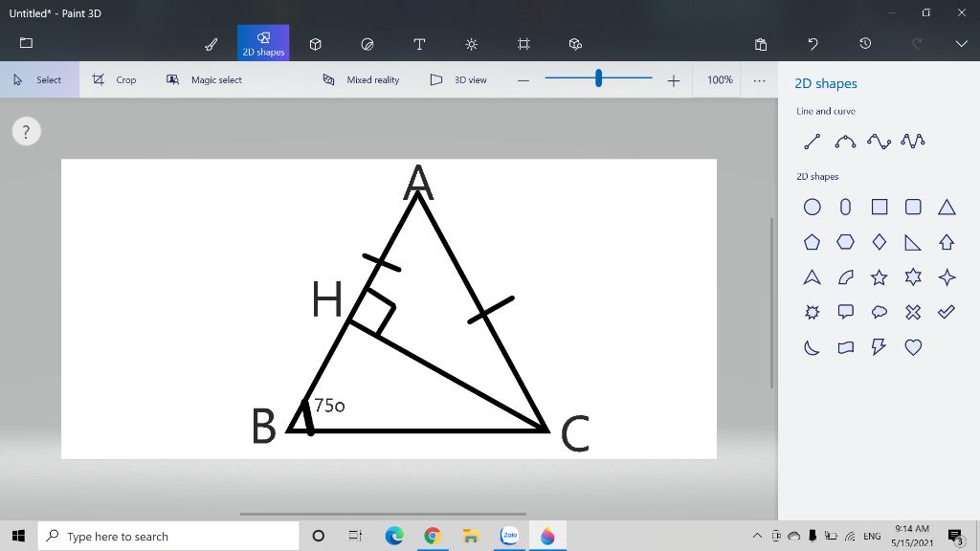Click the vertical canvas scrollbar
This screenshot has height=551, width=980.
coord(772,303)
